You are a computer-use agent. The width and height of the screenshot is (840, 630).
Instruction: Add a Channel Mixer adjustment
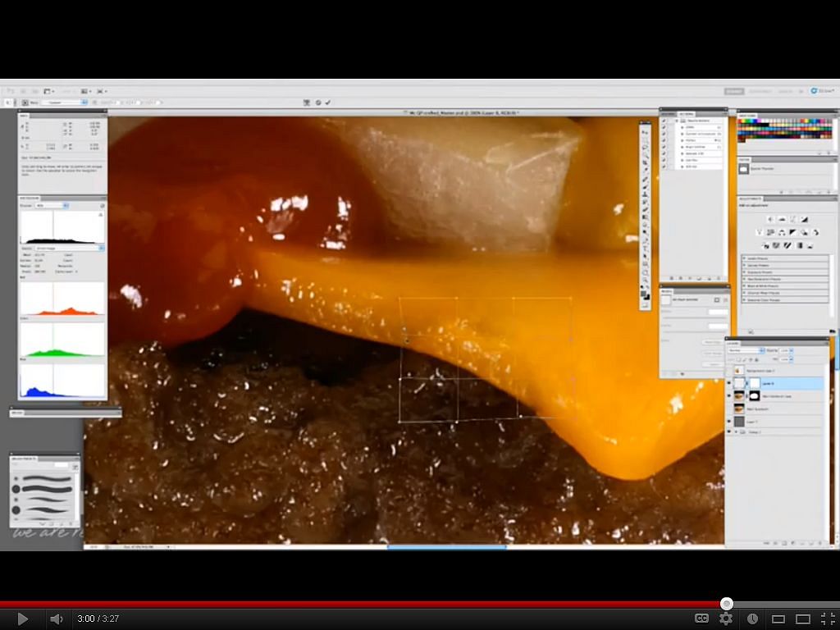(x=815, y=232)
